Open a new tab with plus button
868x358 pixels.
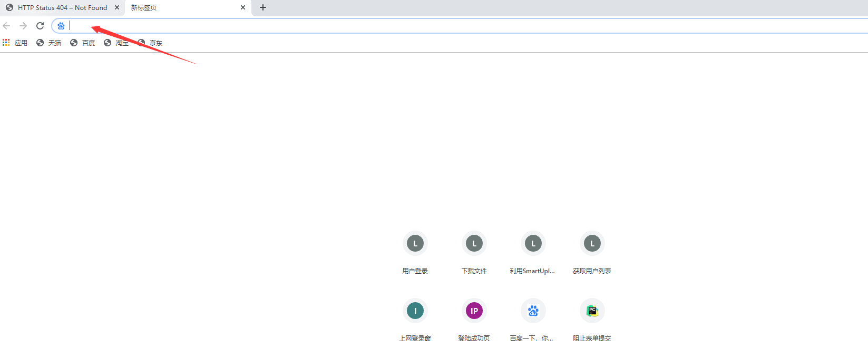[x=263, y=7]
